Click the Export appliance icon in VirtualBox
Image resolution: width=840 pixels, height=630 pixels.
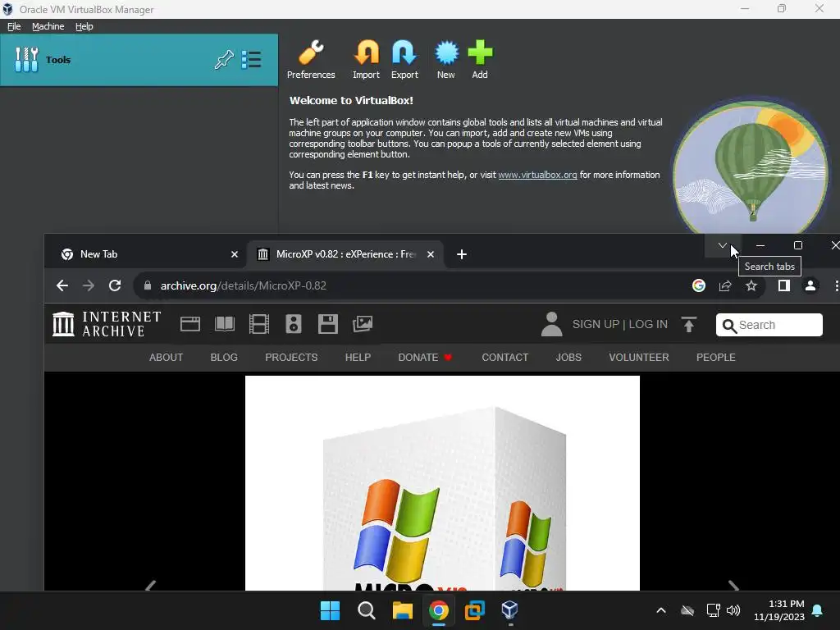[x=404, y=59]
